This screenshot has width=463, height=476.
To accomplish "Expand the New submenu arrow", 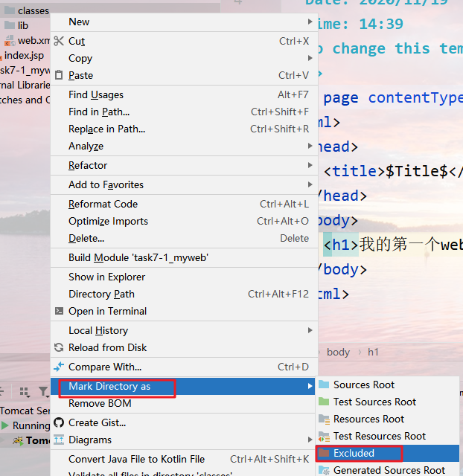I will [x=310, y=22].
